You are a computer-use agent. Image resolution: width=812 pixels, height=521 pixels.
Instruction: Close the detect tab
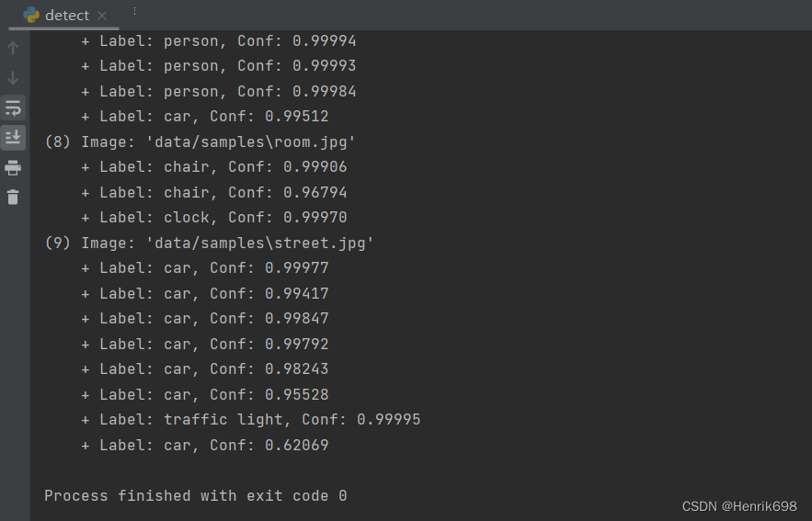pos(102,16)
